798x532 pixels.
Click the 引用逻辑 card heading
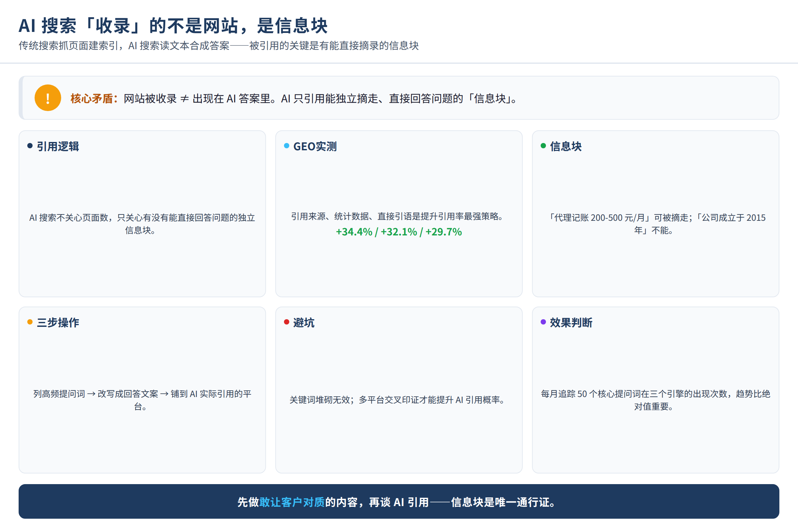(x=58, y=146)
